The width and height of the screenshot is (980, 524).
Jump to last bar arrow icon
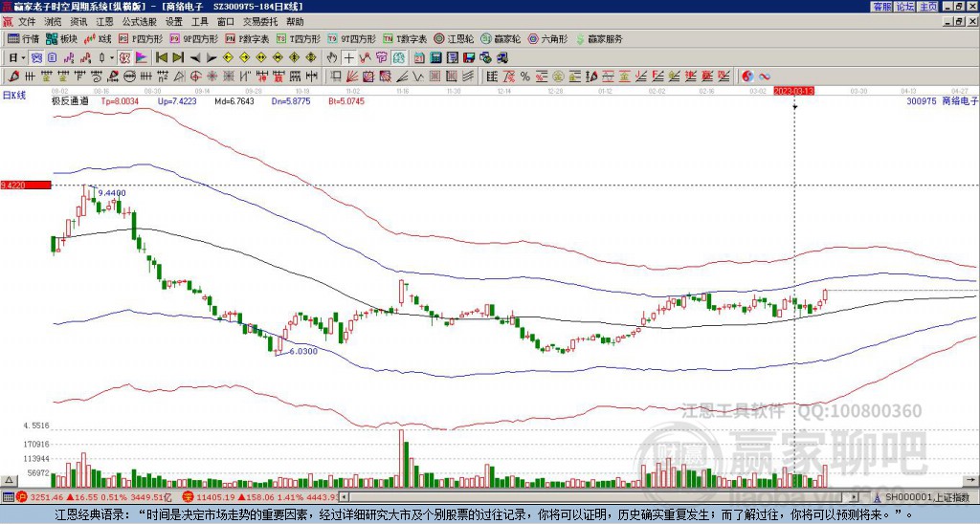point(178,58)
